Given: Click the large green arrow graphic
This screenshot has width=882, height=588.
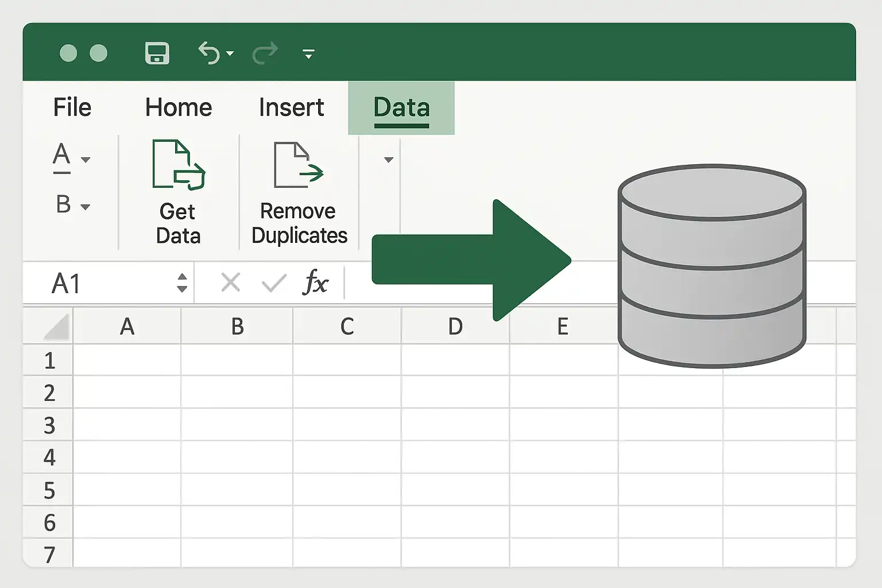Looking at the screenshot, I should click(x=471, y=260).
